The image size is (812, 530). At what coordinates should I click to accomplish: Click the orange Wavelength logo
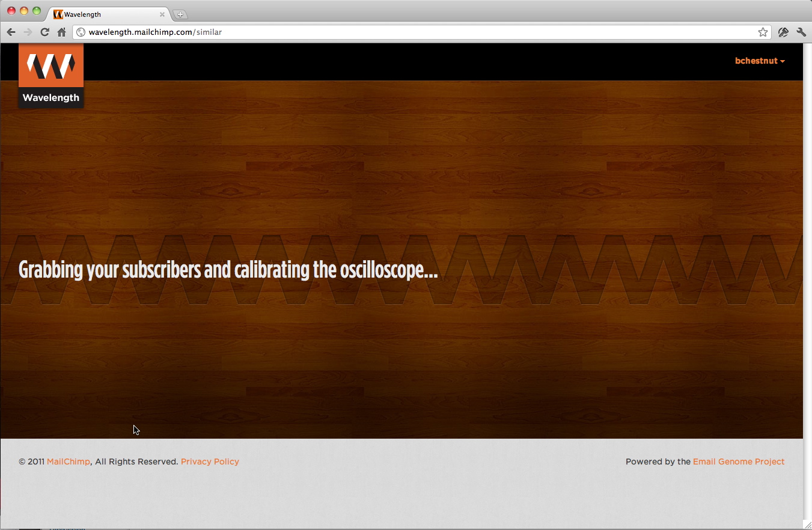[51, 75]
